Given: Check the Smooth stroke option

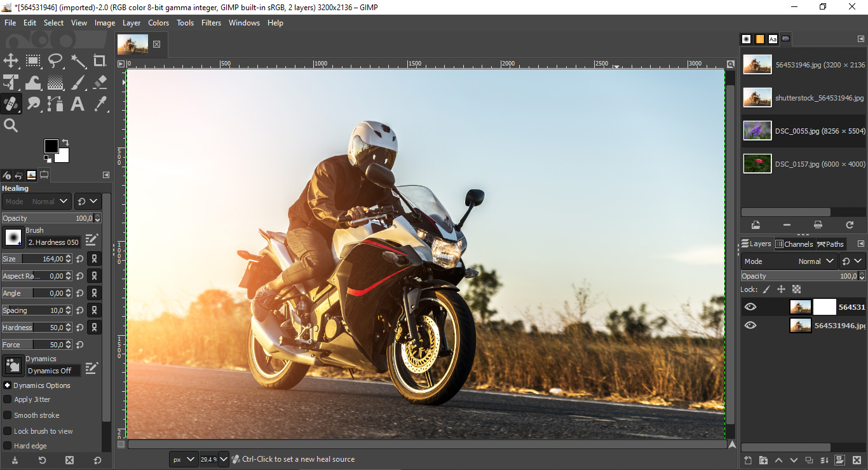Looking at the screenshot, I should (x=8, y=415).
